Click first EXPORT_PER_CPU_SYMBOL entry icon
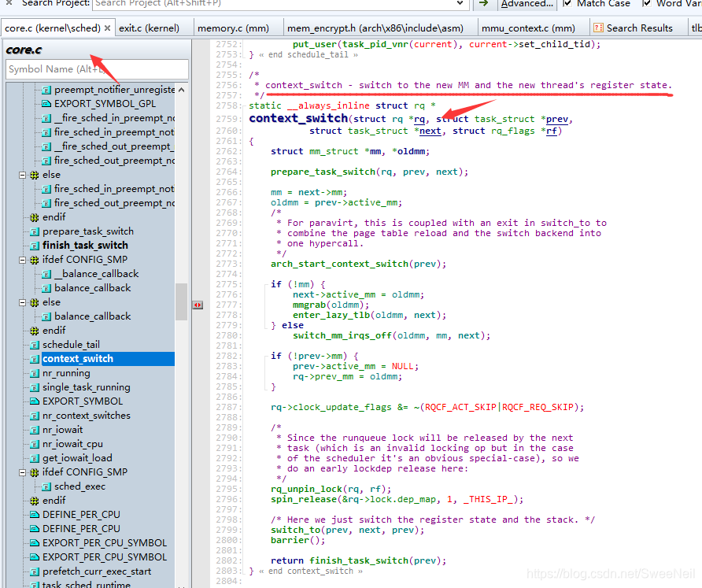Image resolution: width=702 pixels, height=588 pixels. [34, 543]
